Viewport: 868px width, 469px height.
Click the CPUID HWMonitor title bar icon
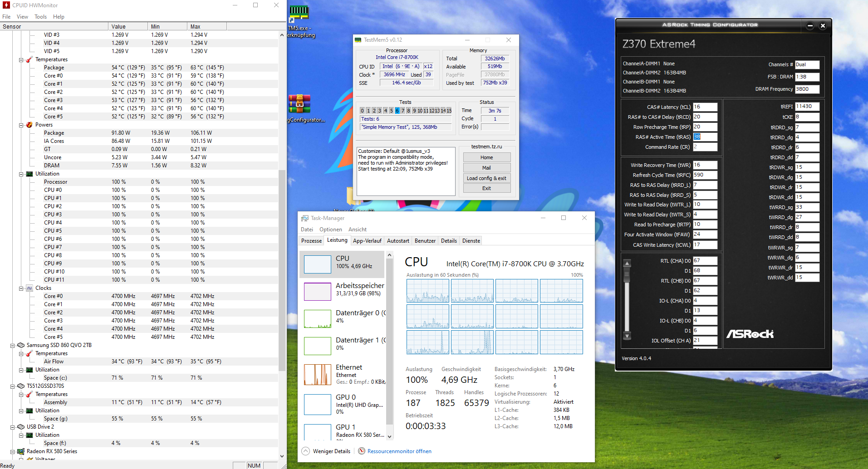(6, 5)
